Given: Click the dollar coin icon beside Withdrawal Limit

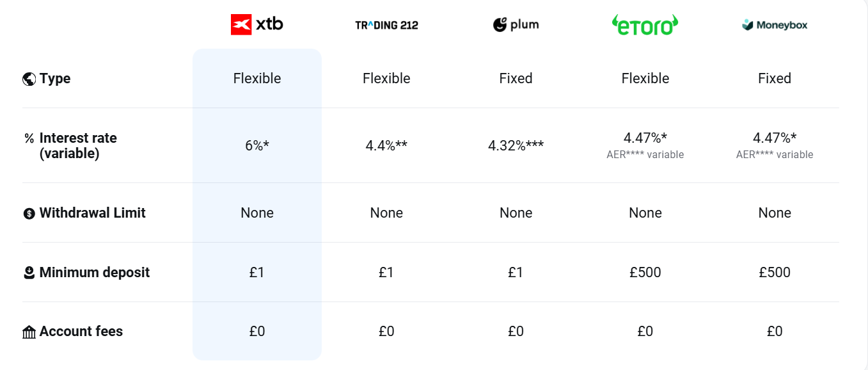Looking at the screenshot, I should click(x=29, y=214).
